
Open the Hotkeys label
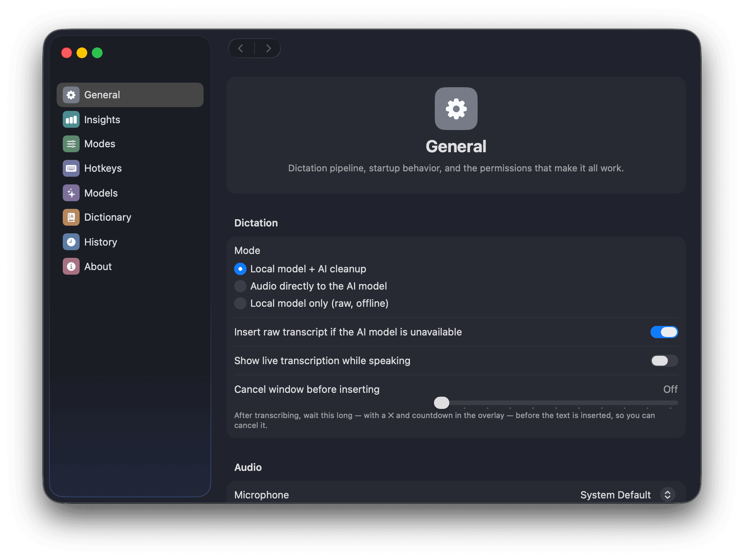coord(103,168)
